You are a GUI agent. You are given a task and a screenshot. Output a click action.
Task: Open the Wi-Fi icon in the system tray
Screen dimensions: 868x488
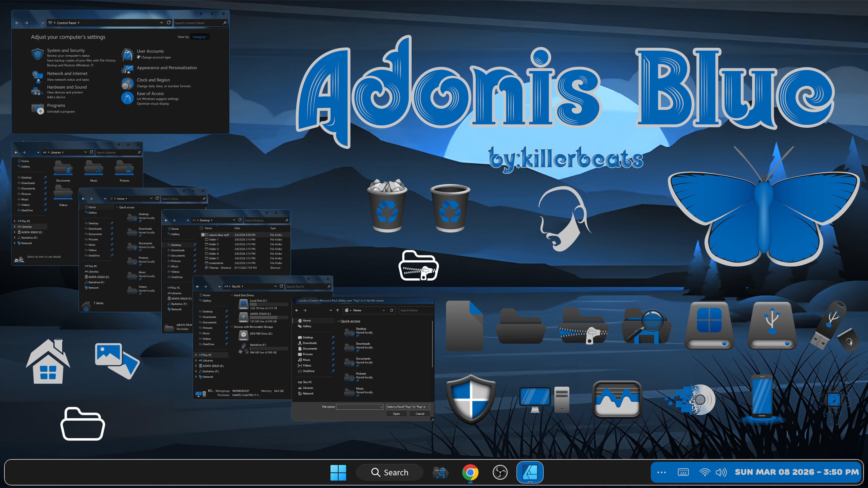(705, 472)
